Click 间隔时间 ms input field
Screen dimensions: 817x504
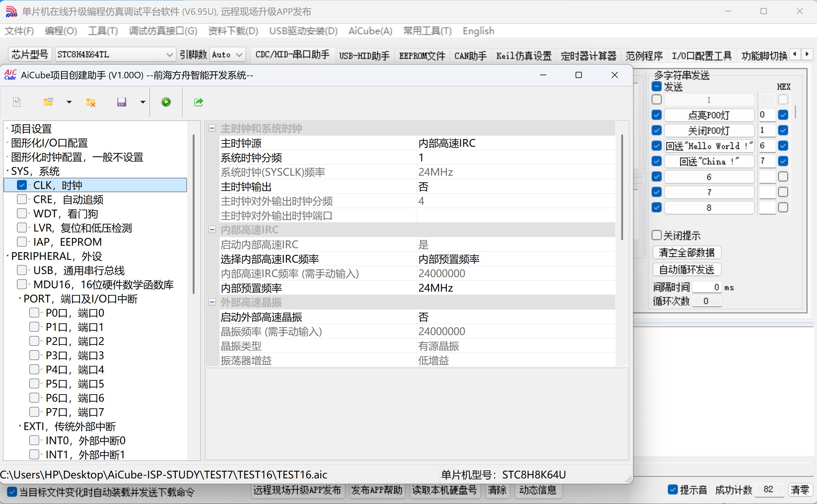[x=707, y=287]
